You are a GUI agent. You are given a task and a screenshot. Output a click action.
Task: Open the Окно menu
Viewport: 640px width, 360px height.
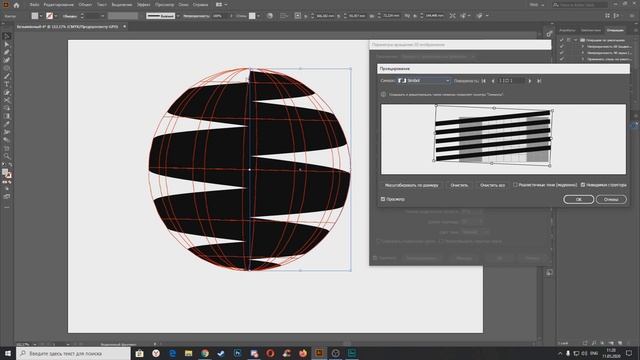click(183, 4)
